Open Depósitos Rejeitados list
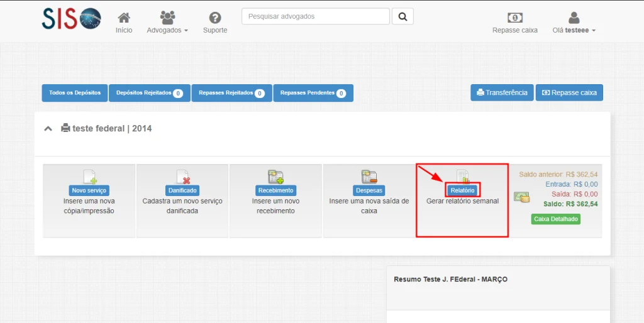 tap(150, 93)
